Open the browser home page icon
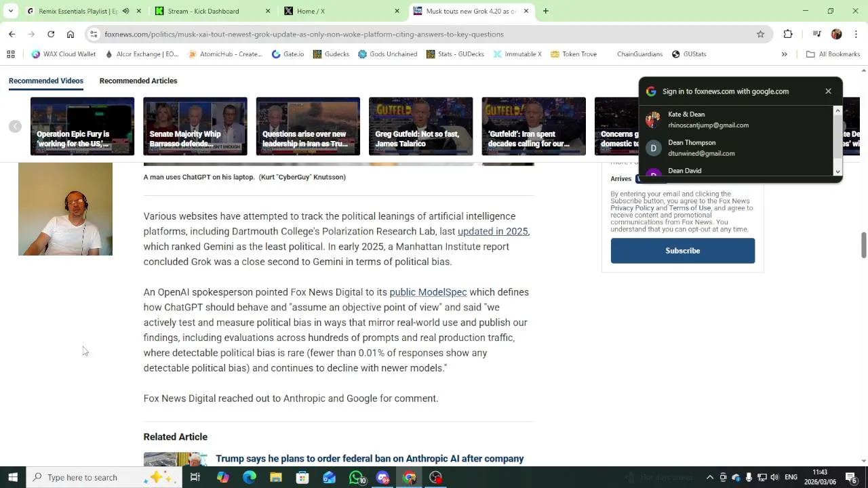This screenshot has width=868, height=488. click(71, 34)
